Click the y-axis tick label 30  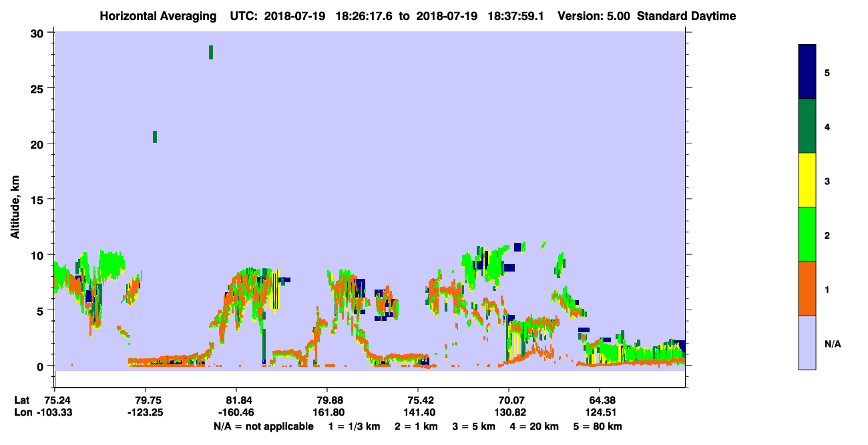coord(39,33)
